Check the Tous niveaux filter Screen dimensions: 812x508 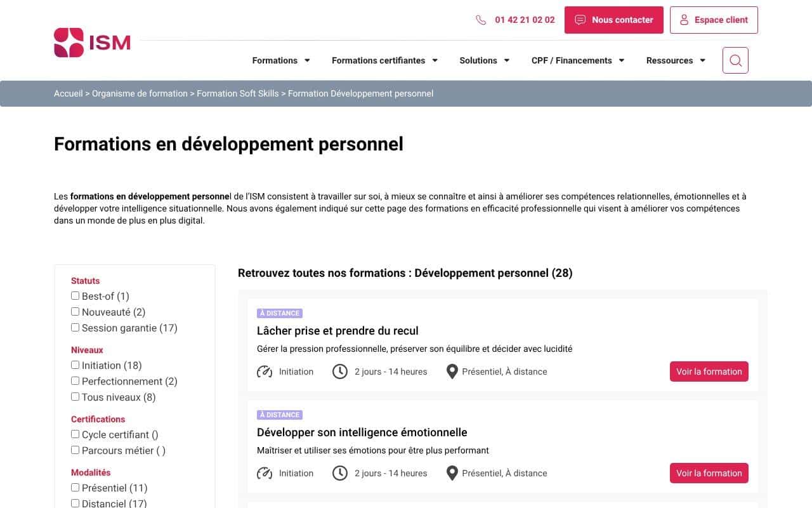pos(75,397)
